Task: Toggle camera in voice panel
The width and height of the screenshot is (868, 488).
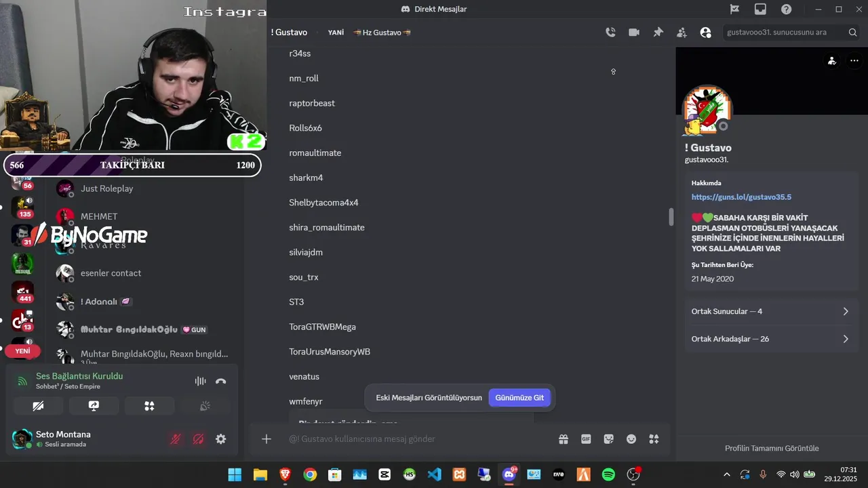Action: (x=38, y=405)
